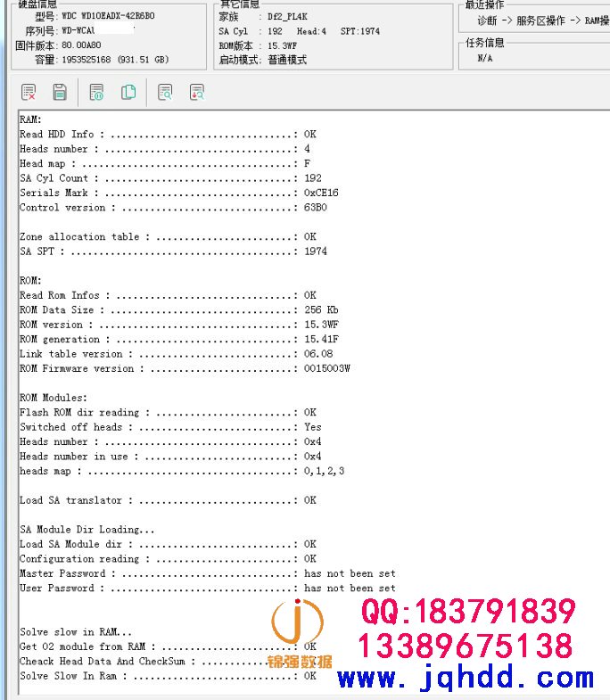Click the Heads number in use line
This screenshot has width=610, height=700.
click(170, 457)
